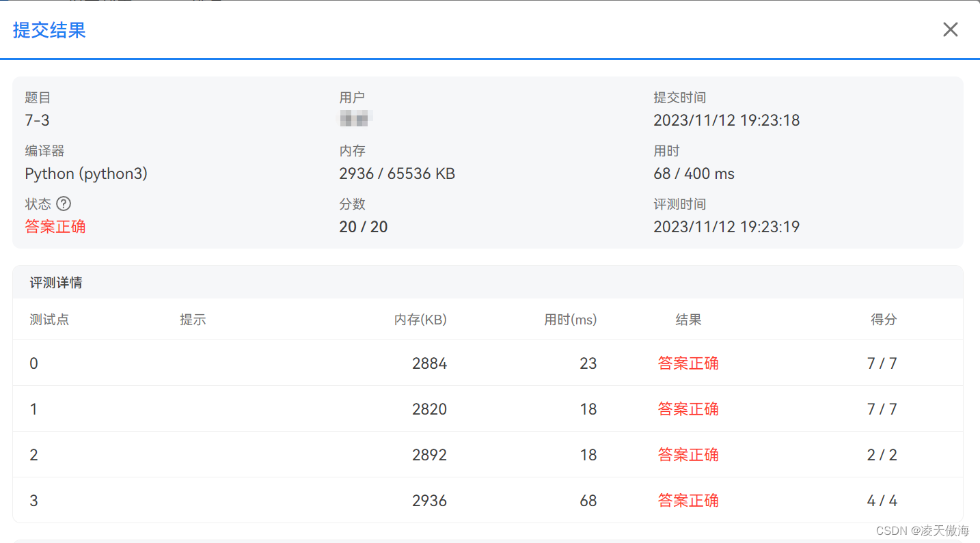Click time cell 68 for test point 3
The height and width of the screenshot is (543, 980).
(x=588, y=501)
